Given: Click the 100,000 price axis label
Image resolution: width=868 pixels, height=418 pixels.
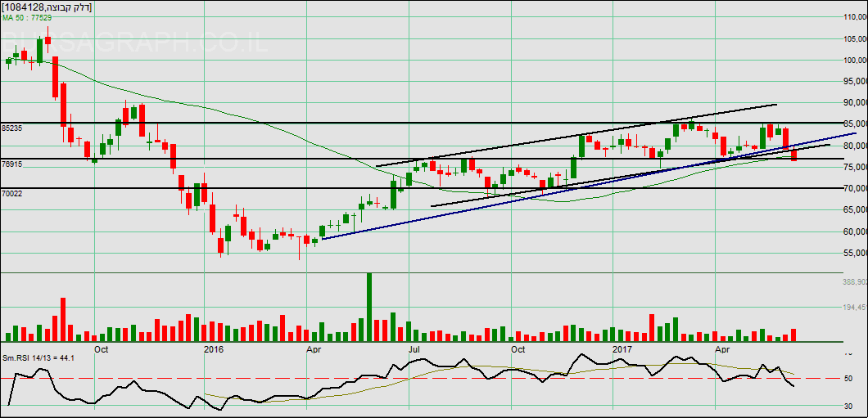Looking at the screenshot, I should (854, 61).
